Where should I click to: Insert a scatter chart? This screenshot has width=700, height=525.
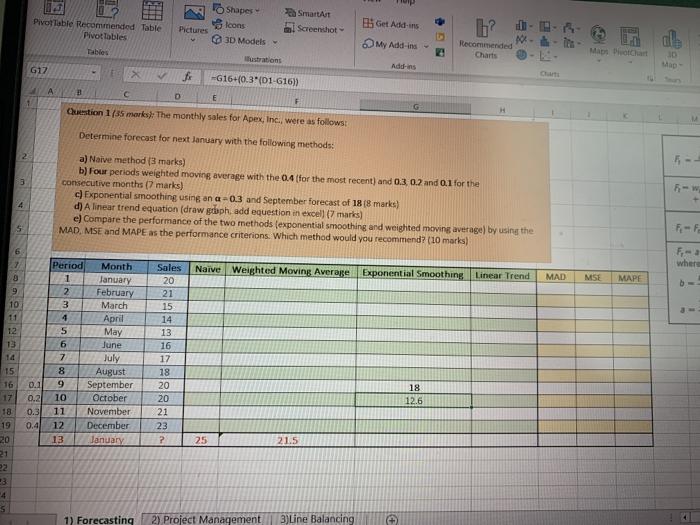(548, 56)
